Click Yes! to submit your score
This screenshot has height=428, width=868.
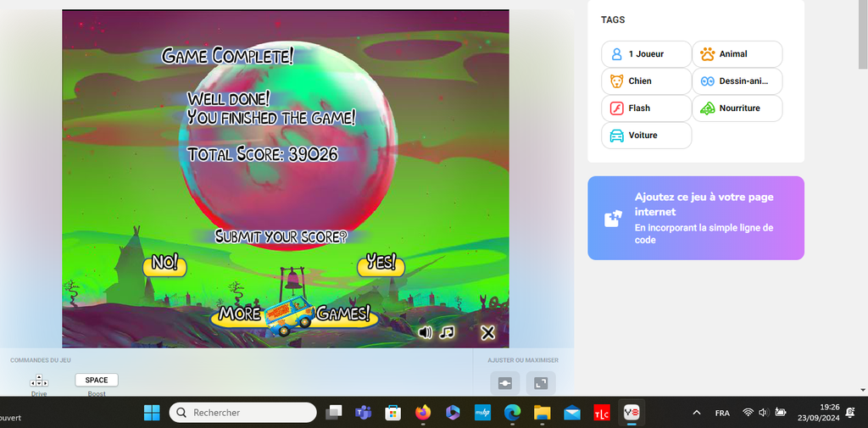(381, 264)
